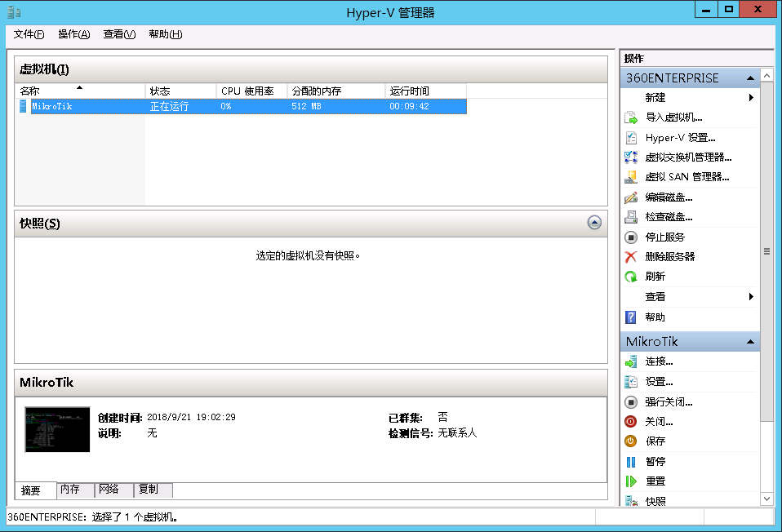Click the orange 保存 save icon

tap(631, 441)
